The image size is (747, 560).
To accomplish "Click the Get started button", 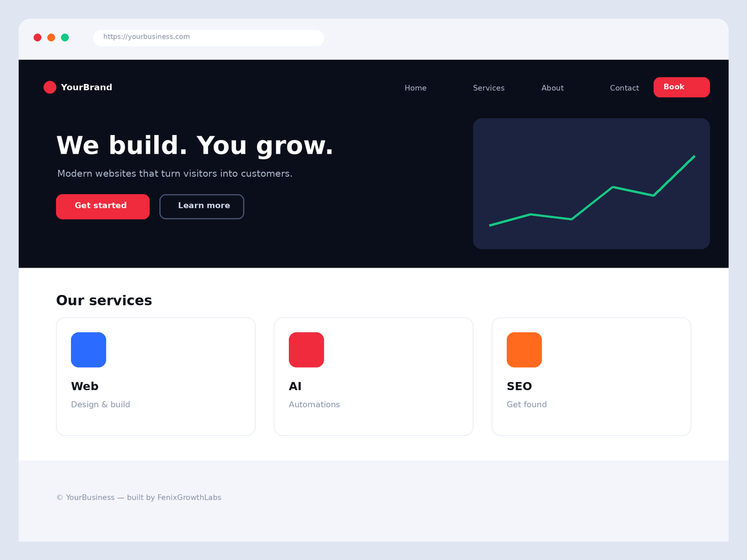I will 103,207.
